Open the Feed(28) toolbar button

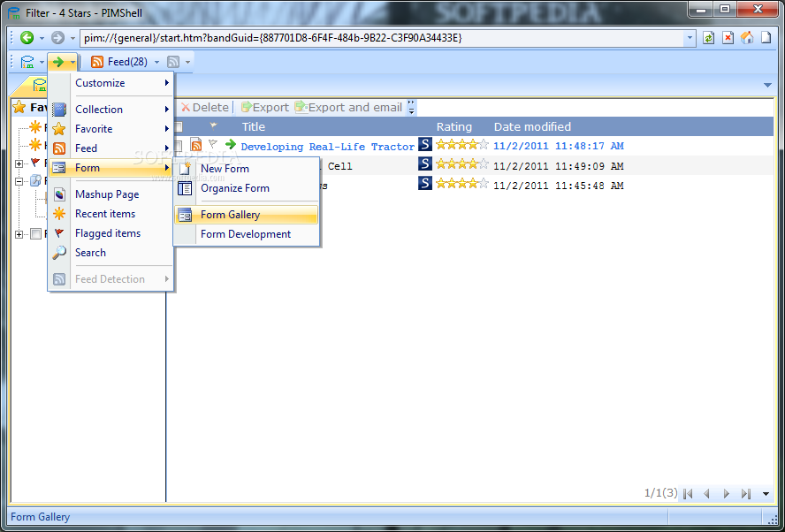pos(119,62)
